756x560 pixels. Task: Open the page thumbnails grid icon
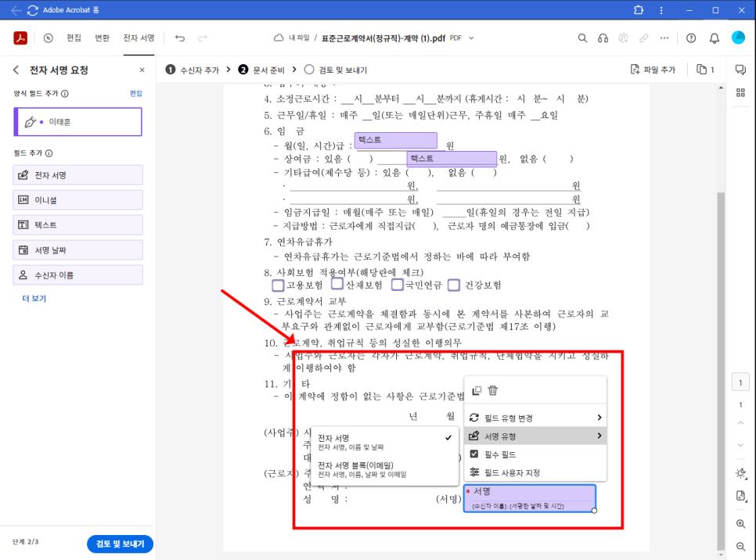click(x=740, y=92)
